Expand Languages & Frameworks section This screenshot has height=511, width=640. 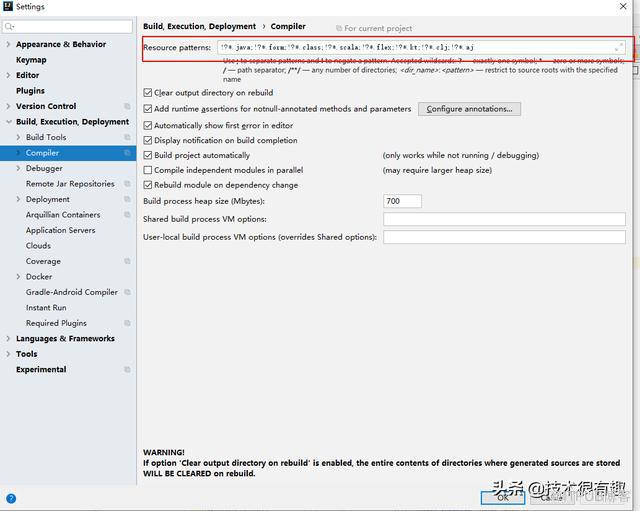click(8, 338)
